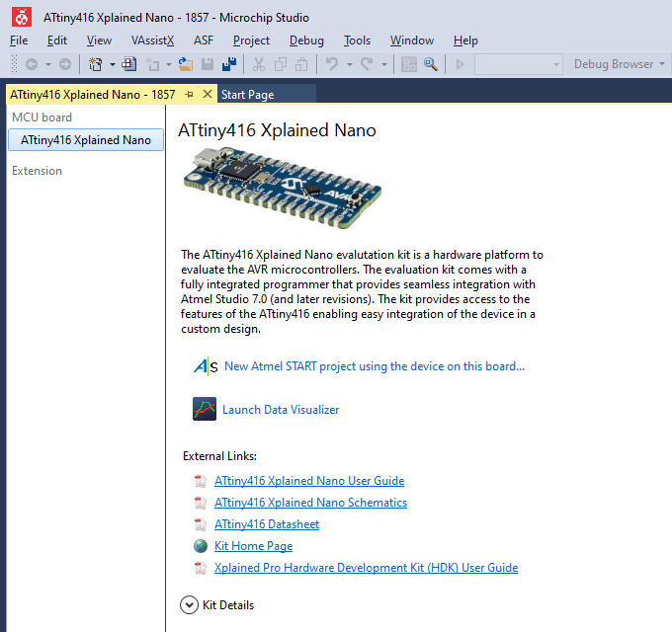Viewport: 672px width, 632px height.
Task: Open the empty configuration combo box
Action: pos(519,64)
